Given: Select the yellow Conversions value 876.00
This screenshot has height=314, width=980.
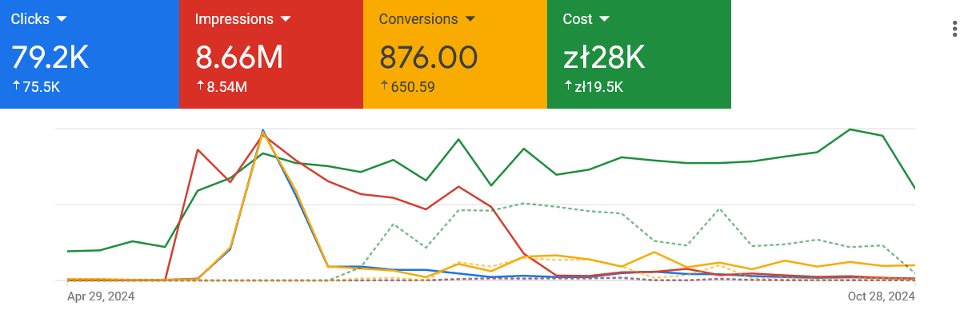Looking at the screenshot, I should 428,58.
